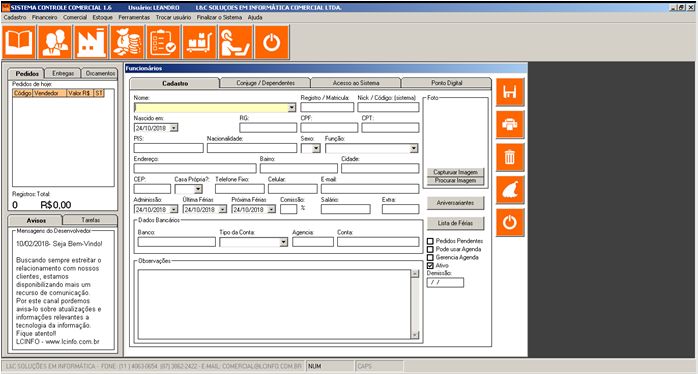Viewport: 698px width, 374px height.
Task: Print the employee record with printer icon
Action: point(510,125)
